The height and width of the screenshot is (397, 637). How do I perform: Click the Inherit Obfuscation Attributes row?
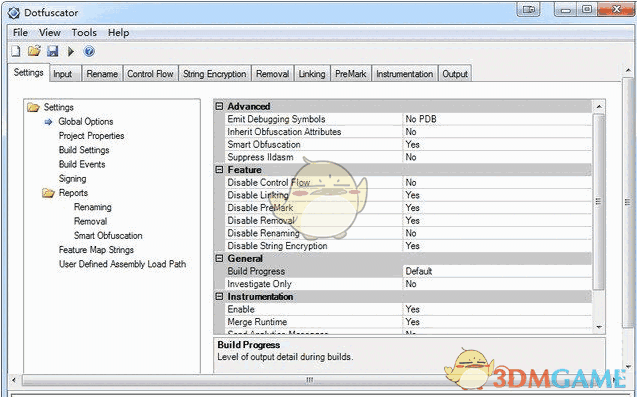[408, 132]
